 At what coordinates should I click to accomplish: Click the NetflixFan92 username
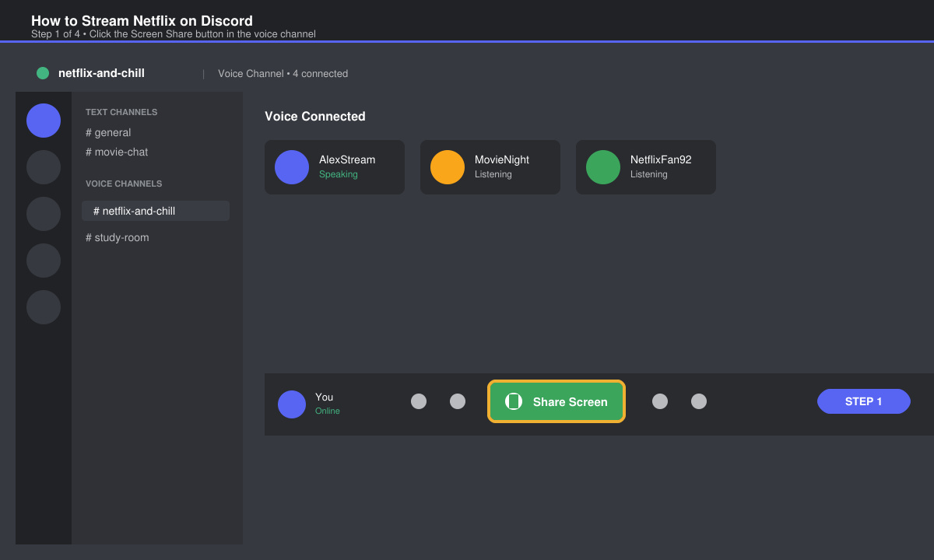pyautogui.click(x=661, y=159)
